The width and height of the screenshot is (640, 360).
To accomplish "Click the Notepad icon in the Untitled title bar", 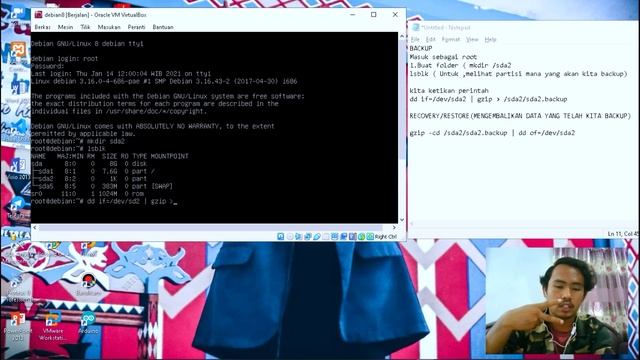I will pyautogui.click(x=416, y=27).
